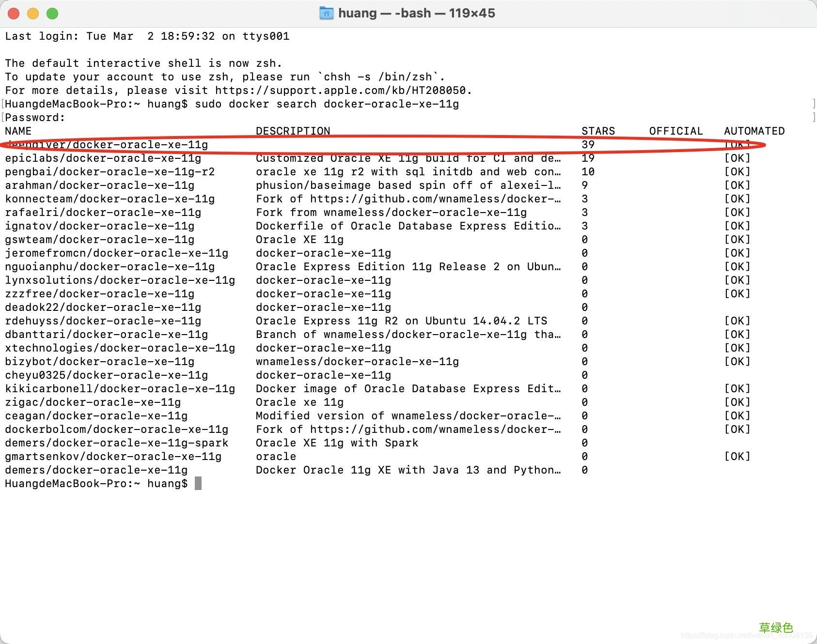Click the STARS column header
The image size is (817, 644).
[x=598, y=131]
